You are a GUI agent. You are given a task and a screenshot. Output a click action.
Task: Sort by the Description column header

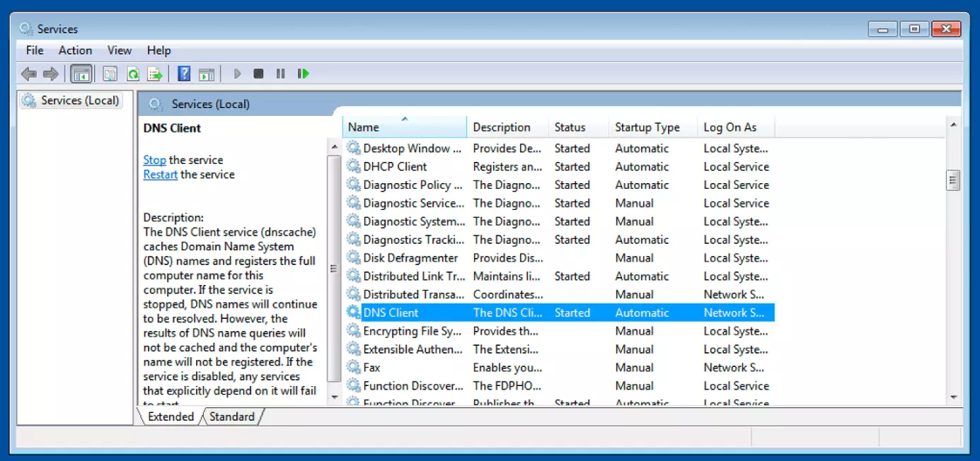(x=508, y=127)
